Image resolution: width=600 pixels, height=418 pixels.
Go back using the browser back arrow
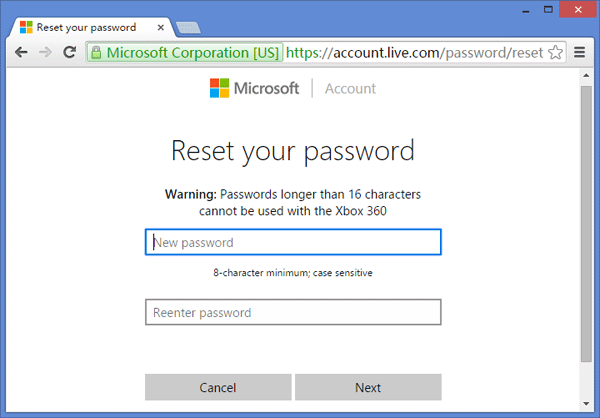[21, 52]
